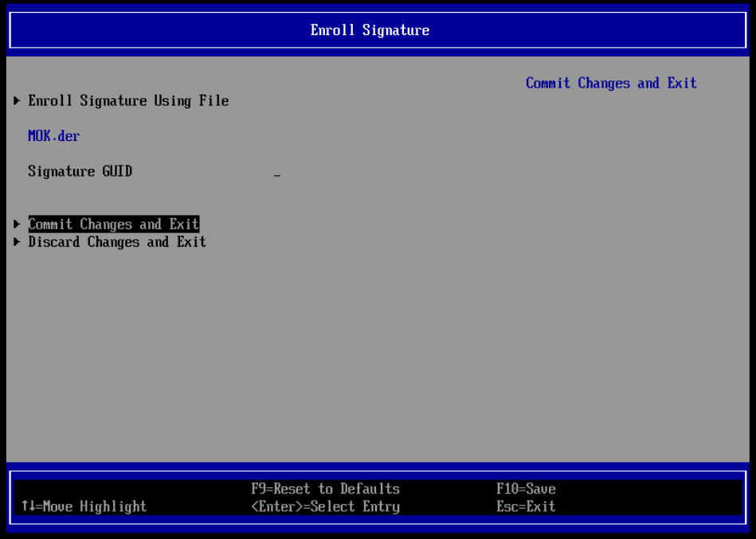This screenshot has height=539, width=756.
Task: Focus the Signature GUID input field cursor
Action: pyautogui.click(x=277, y=173)
